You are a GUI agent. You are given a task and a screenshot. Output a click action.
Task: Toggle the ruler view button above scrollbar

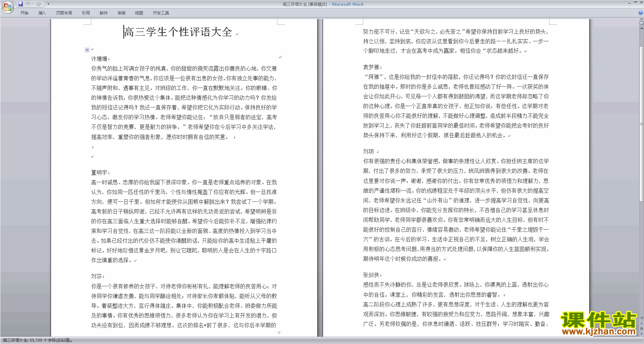(x=641, y=23)
